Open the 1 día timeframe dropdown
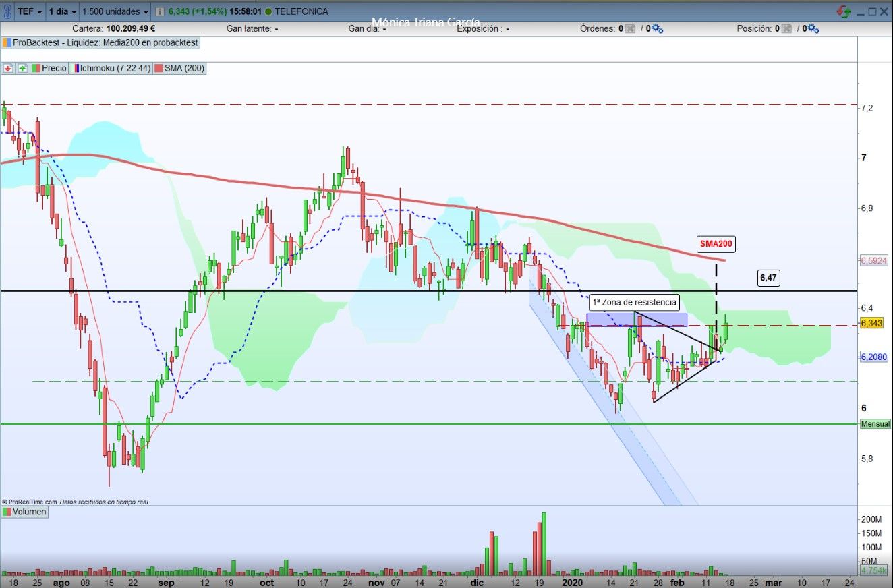This screenshot has width=893, height=588. (x=63, y=11)
